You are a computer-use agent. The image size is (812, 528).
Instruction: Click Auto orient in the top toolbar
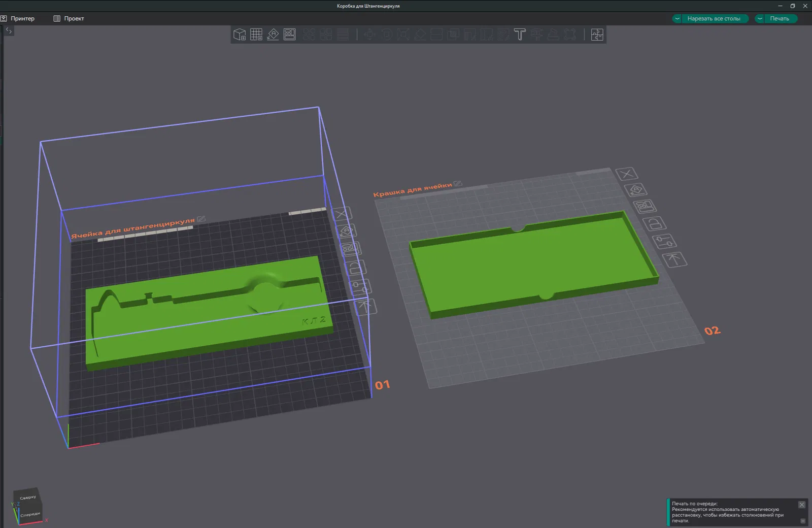point(273,35)
